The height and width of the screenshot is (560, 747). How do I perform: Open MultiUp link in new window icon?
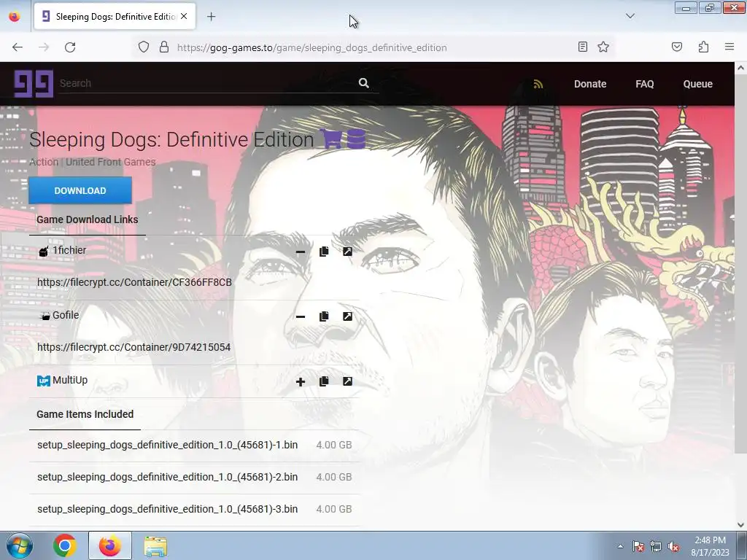[x=348, y=381]
